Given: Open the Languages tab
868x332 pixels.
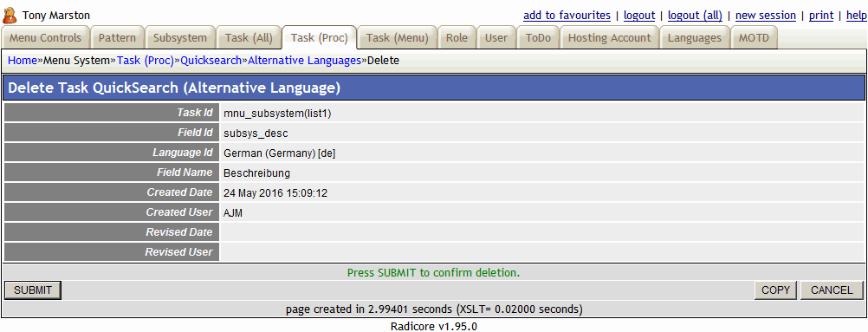Looking at the screenshot, I should [x=694, y=38].
